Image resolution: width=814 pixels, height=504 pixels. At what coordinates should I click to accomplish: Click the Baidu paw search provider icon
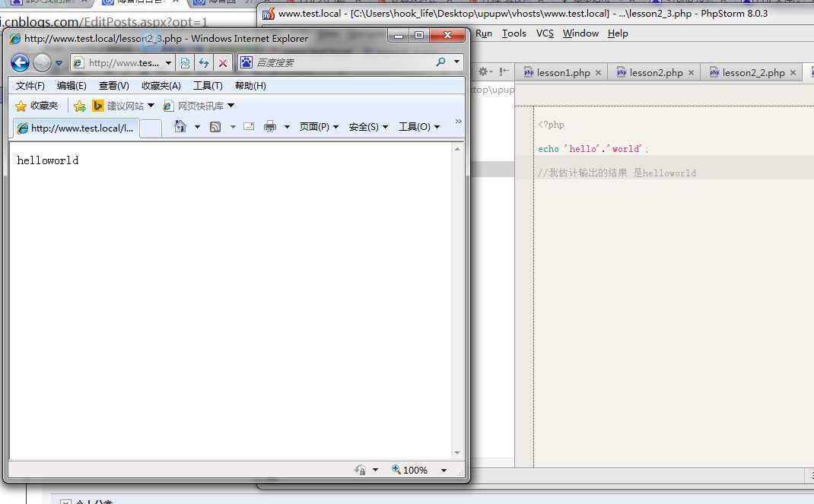point(246,63)
